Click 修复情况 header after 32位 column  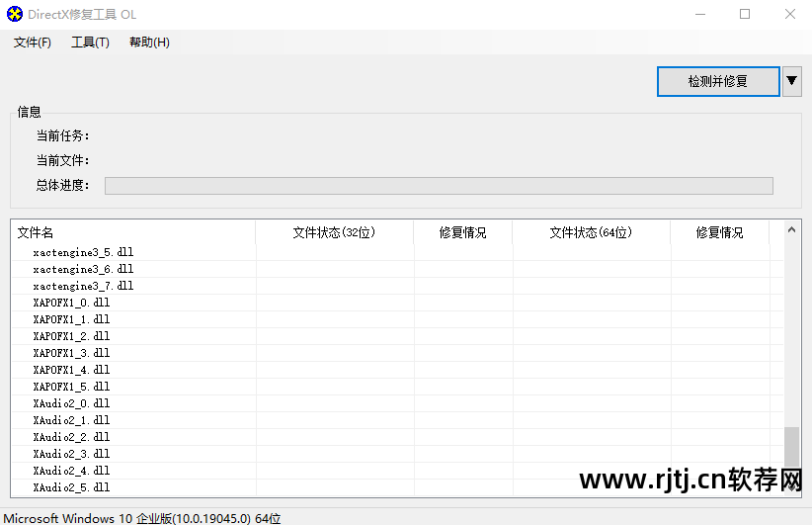point(462,232)
